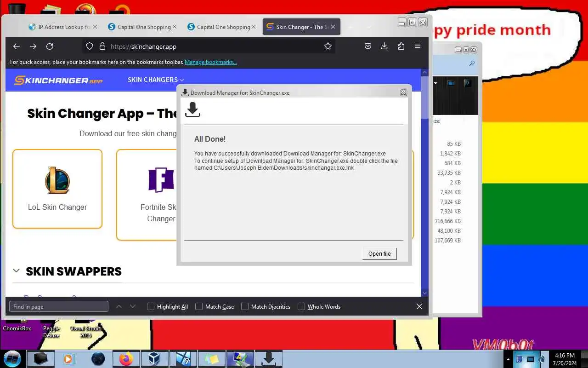
Task: Click the browser forward arrow
Action: coord(33,46)
